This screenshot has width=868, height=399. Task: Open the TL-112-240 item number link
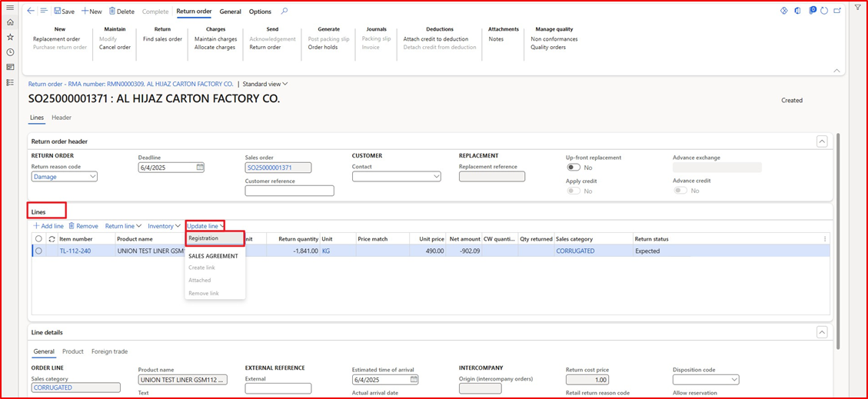75,251
